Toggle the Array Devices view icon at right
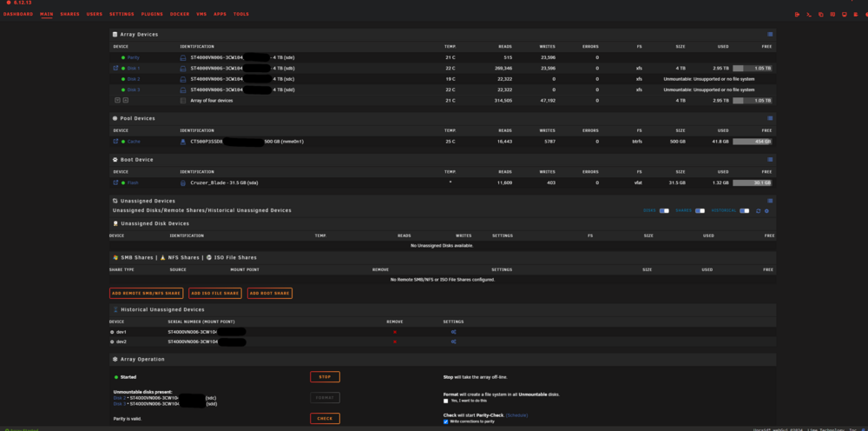The width and height of the screenshot is (868, 431). pyautogui.click(x=769, y=35)
